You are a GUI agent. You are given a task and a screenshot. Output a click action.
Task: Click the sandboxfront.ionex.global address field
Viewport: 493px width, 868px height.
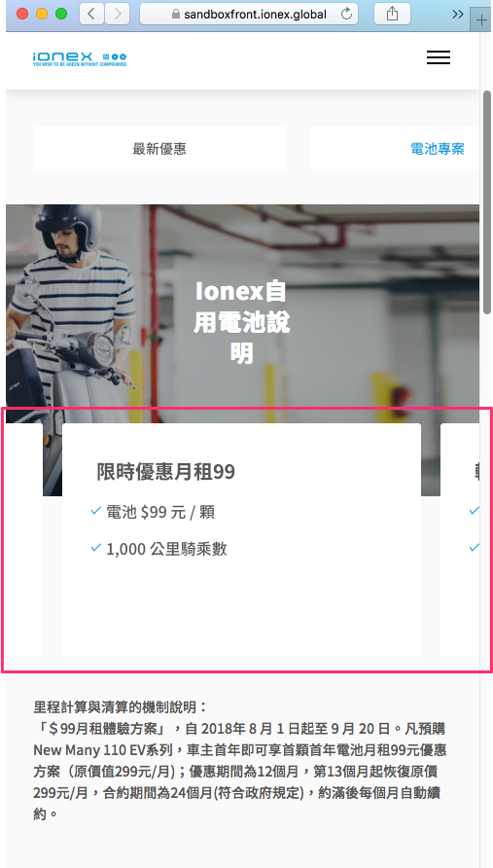249,14
